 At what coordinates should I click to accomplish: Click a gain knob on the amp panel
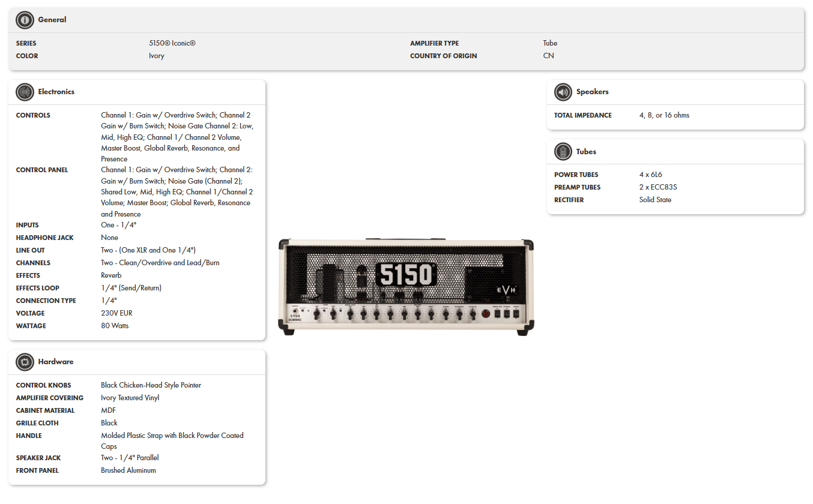click(316, 314)
